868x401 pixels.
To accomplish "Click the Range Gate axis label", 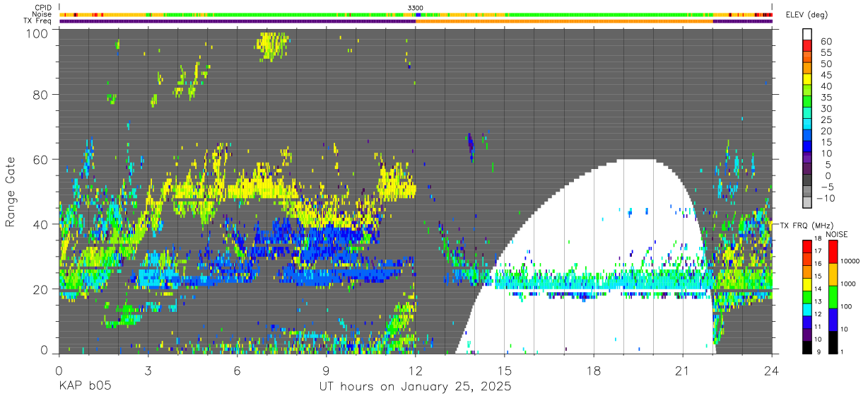I will (x=11, y=191).
